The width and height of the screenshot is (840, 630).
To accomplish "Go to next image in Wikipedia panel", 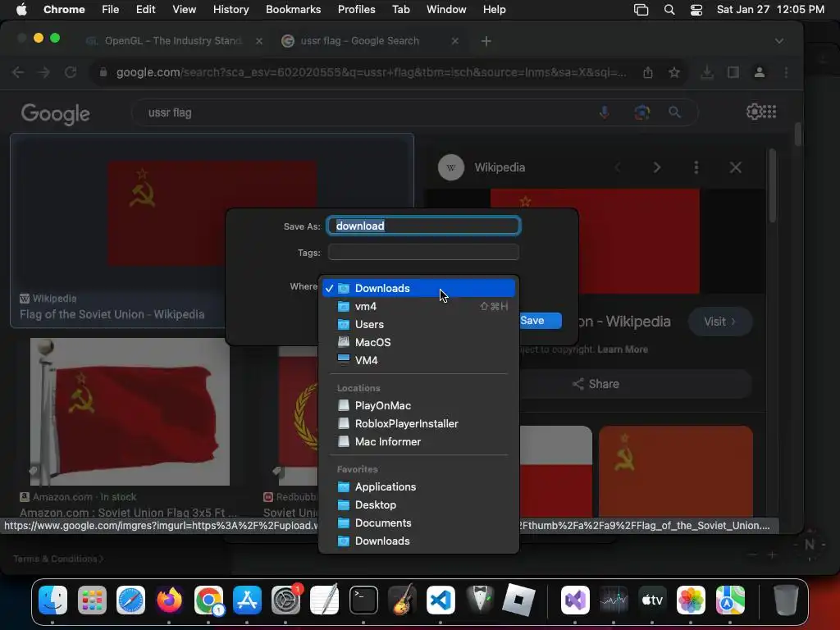I will (x=657, y=167).
